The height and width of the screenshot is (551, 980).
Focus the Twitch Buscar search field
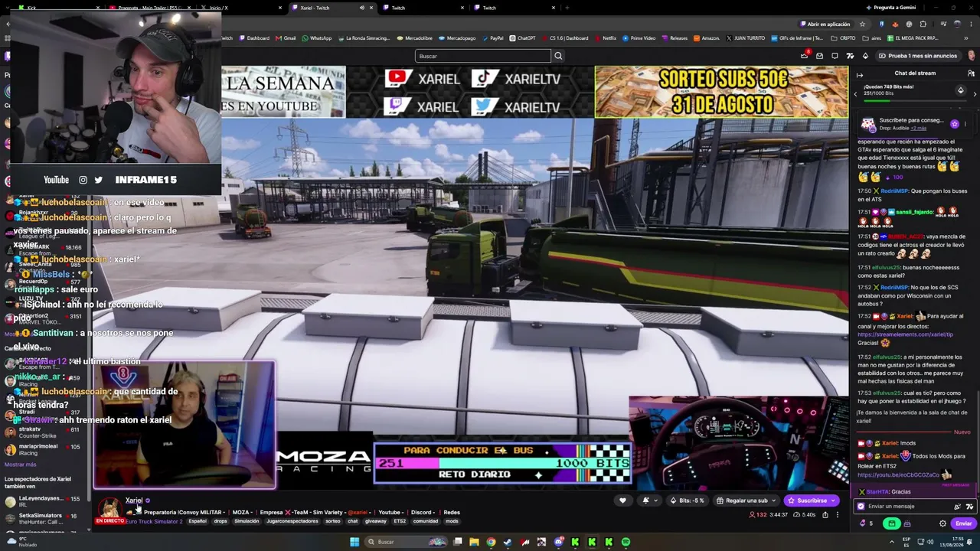tap(483, 56)
